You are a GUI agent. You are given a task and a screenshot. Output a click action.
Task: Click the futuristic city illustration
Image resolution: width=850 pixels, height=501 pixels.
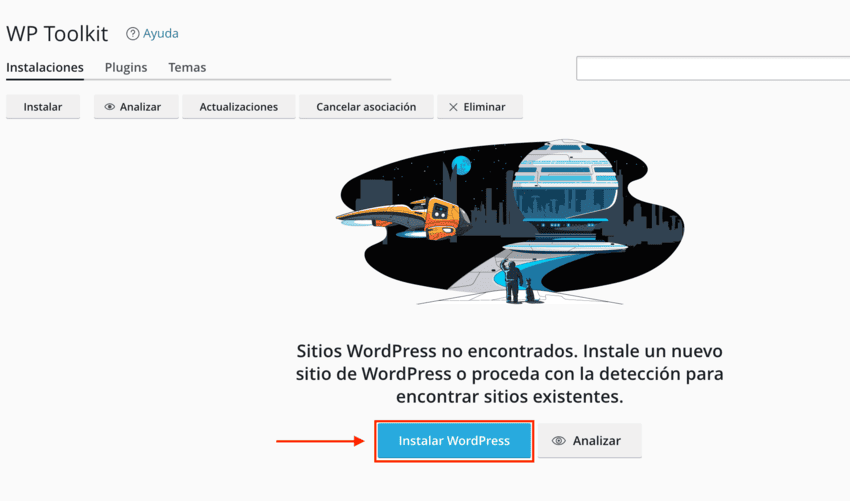[510, 222]
